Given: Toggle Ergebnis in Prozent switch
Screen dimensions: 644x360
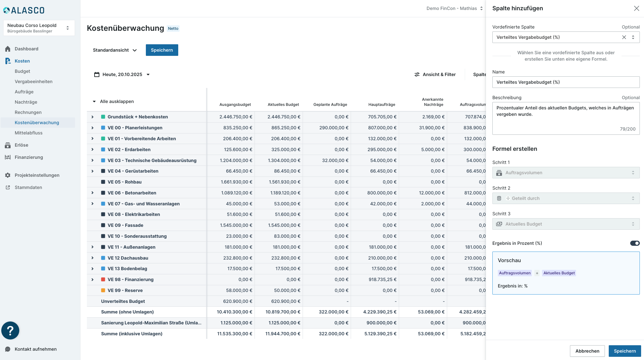Looking at the screenshot, I should pos(634,243).
